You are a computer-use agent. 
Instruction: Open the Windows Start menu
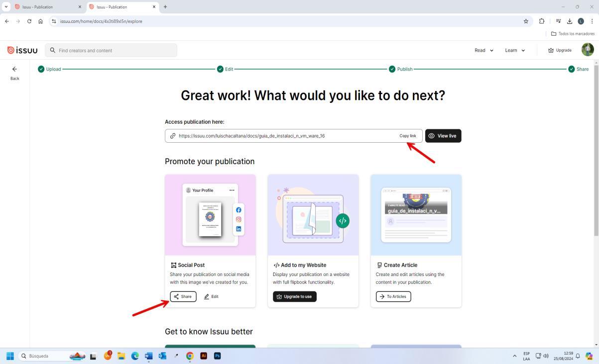(10, 356)
